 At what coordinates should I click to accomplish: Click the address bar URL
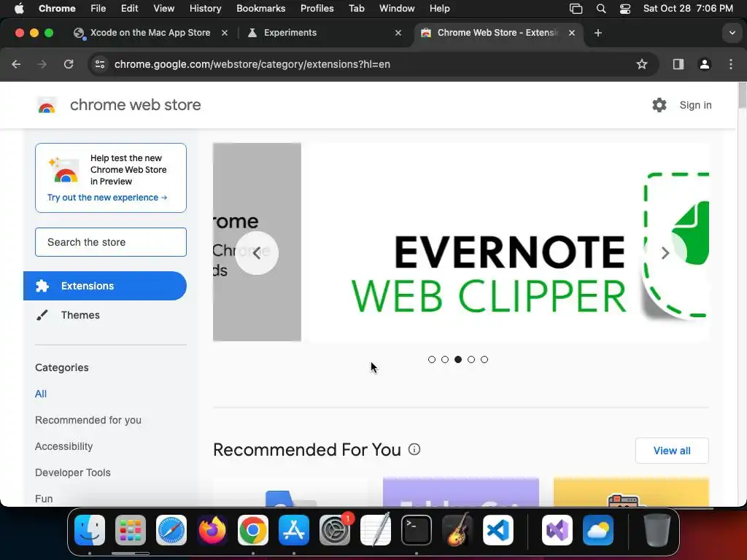point(252,64)
